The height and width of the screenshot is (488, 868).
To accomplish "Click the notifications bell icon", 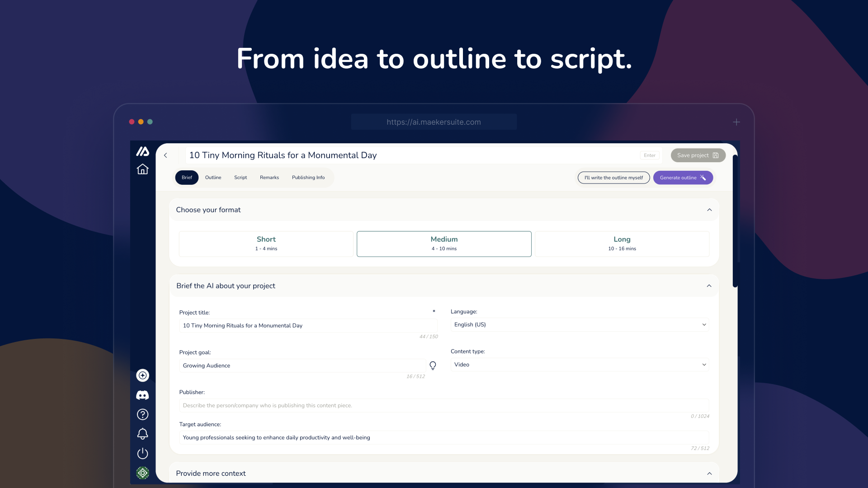I will [142, 434].
